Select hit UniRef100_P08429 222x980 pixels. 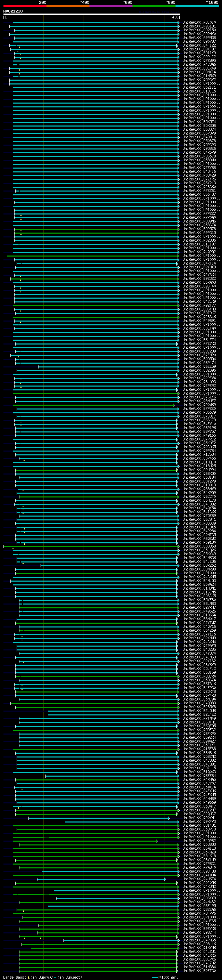(199, 175)
